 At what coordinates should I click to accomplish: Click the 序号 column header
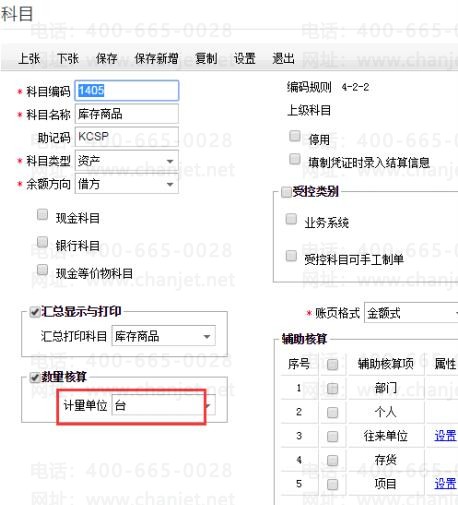(299, 364)
